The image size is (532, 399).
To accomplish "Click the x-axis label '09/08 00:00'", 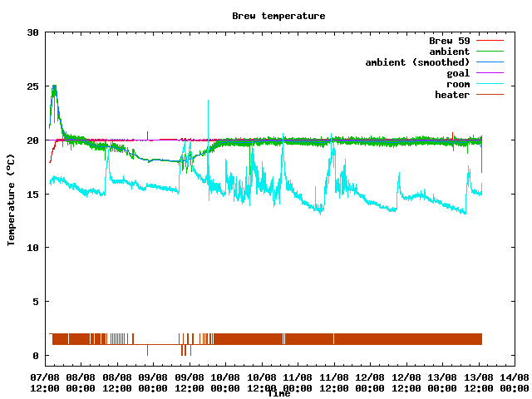I will 153,382.
